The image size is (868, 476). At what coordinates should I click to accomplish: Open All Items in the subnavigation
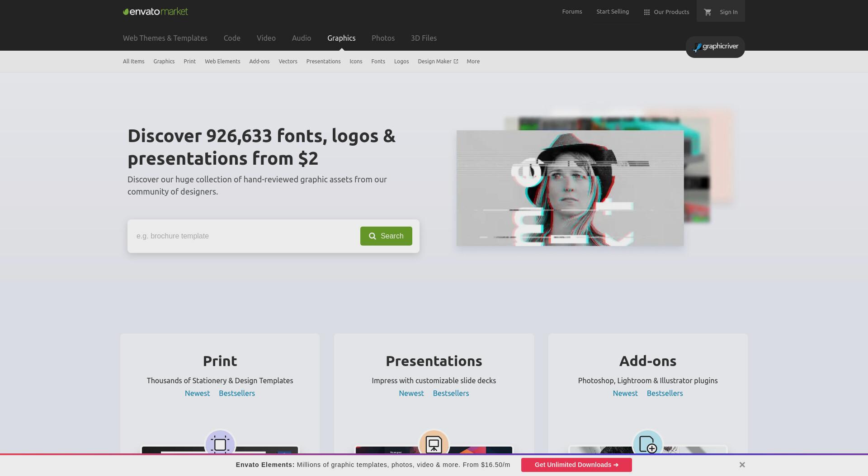click(133, 62)
